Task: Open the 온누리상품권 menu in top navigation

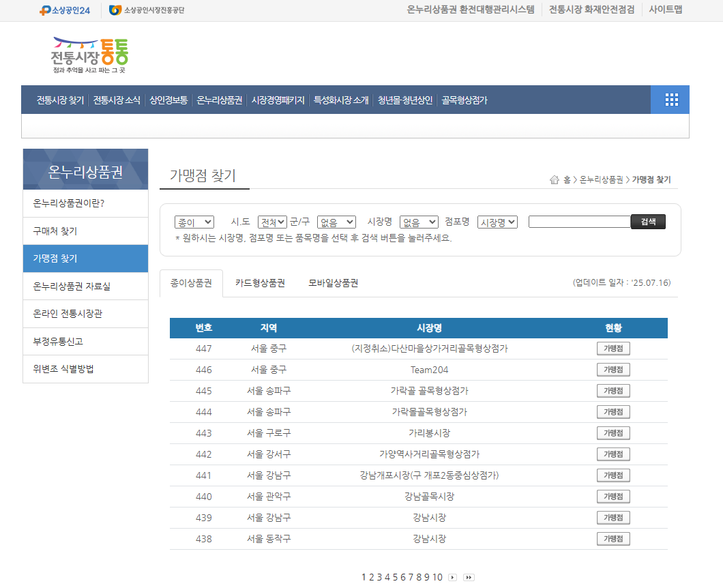Action: pyautogui.click(x=218, y=100)
